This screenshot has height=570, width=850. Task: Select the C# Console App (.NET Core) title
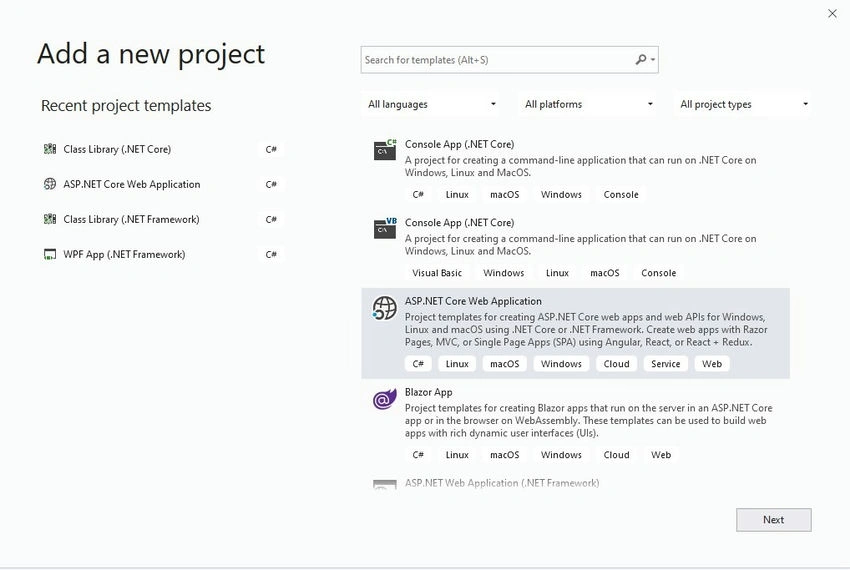[459, 144]
